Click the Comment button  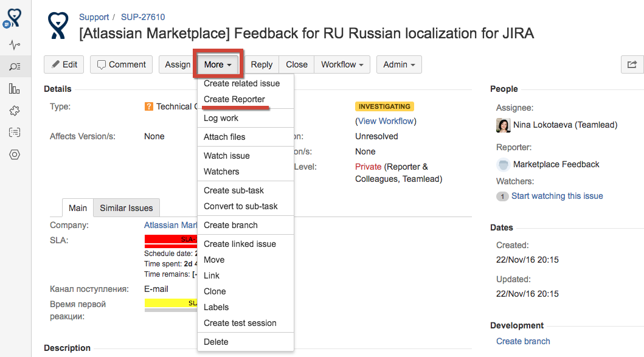[x=121, y=64]
